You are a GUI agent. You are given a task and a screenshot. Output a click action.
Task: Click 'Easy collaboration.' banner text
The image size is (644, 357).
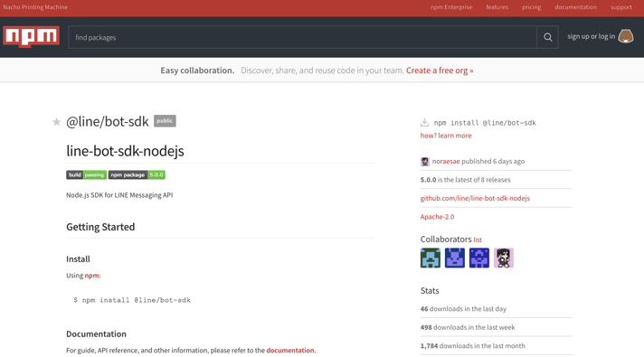coord(197,70)
